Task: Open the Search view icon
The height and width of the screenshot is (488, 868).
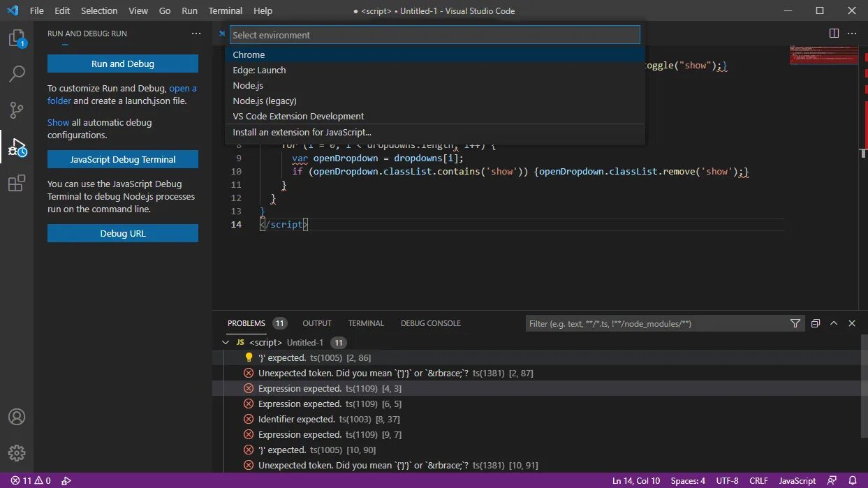Action: point(17,73)
